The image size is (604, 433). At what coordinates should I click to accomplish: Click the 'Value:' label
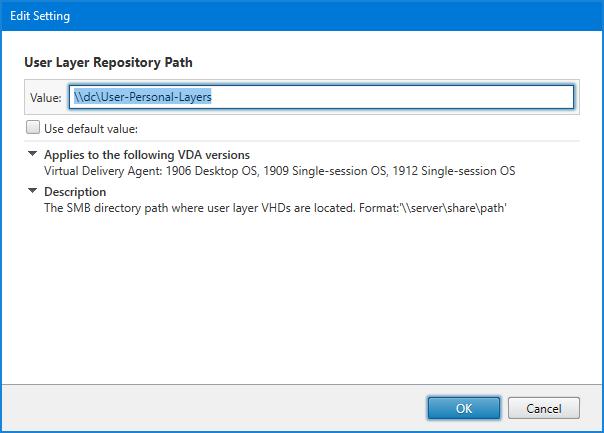(46, 98)
